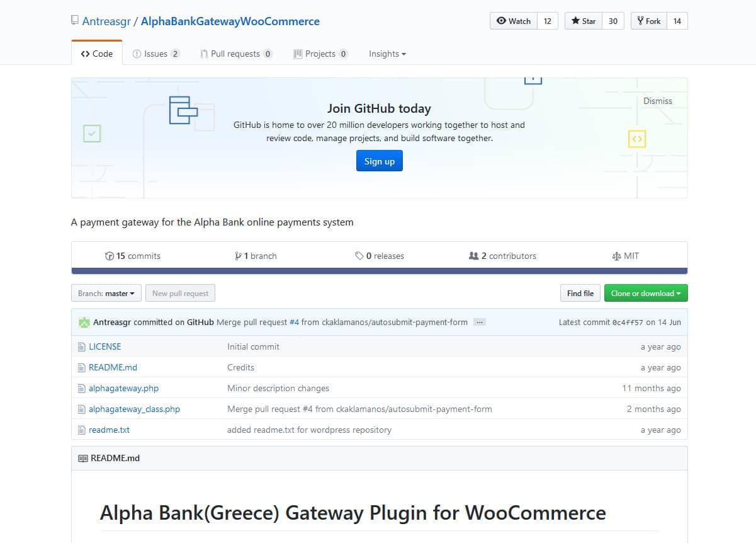Click the repository description text

(x=212, y=222)
